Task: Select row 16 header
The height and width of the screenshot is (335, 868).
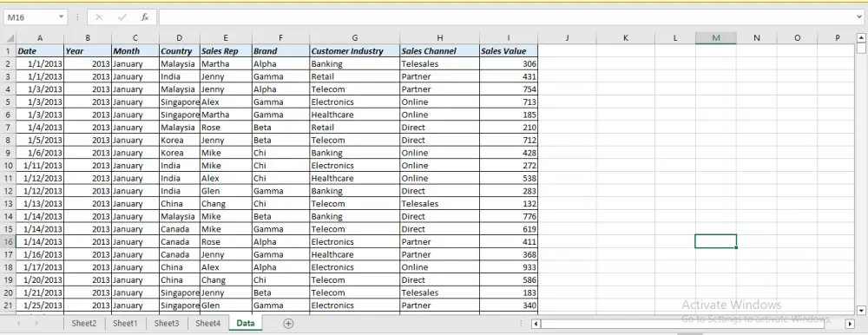Action: (9, 242)
